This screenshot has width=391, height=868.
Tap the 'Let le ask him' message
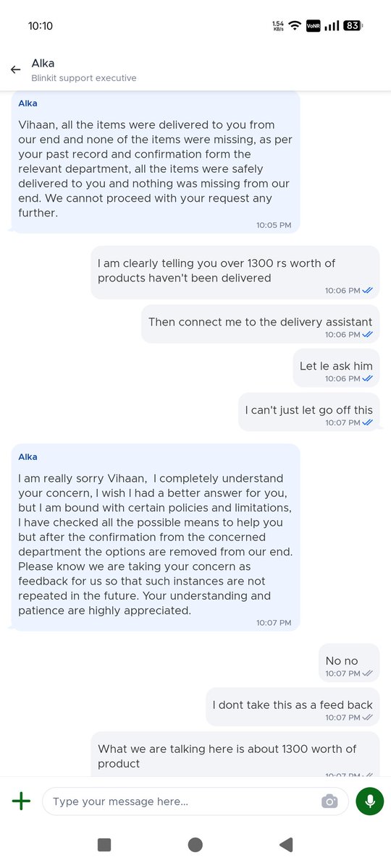click(x=336, y=367)
